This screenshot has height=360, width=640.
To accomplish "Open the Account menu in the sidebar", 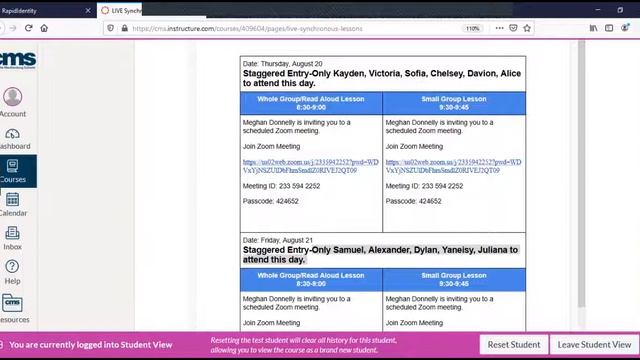I will (x=13, y=102).
